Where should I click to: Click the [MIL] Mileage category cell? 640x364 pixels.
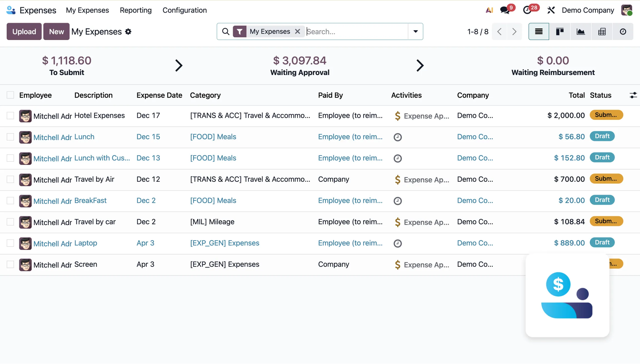pyautogui.click(x=212, y=222)
